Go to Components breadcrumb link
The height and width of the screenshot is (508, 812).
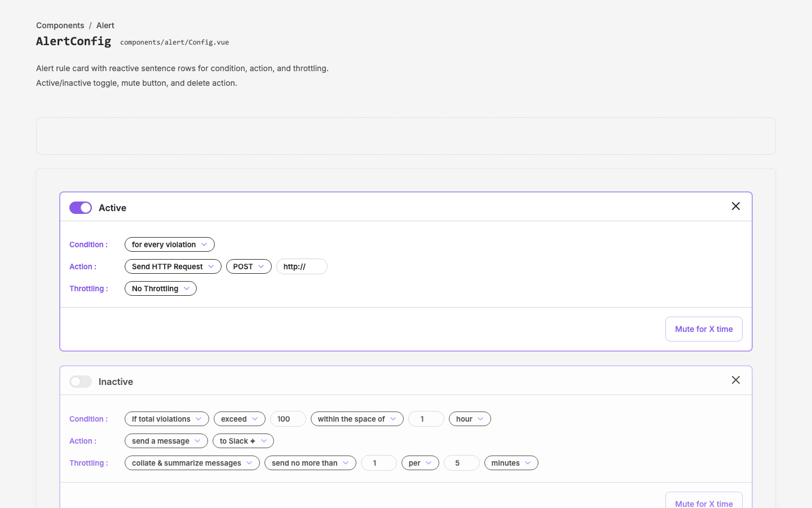(x=60, y=25)
